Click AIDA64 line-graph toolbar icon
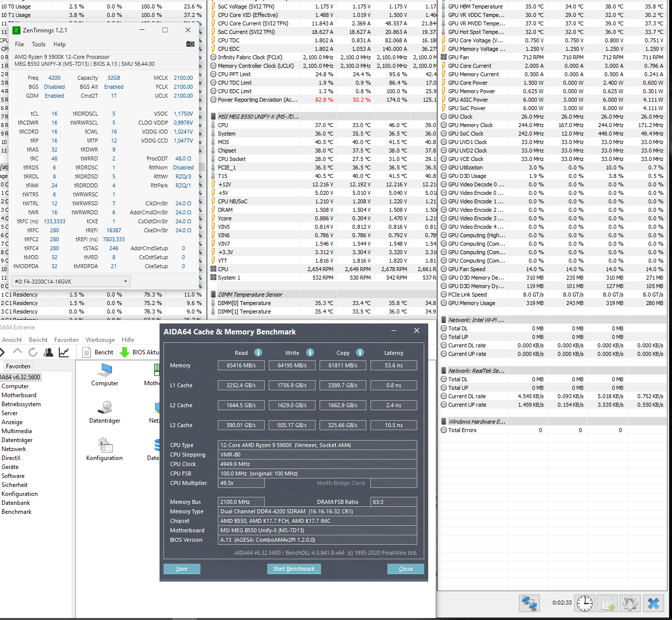The image size is (672, 620). (x=64, y=352)
